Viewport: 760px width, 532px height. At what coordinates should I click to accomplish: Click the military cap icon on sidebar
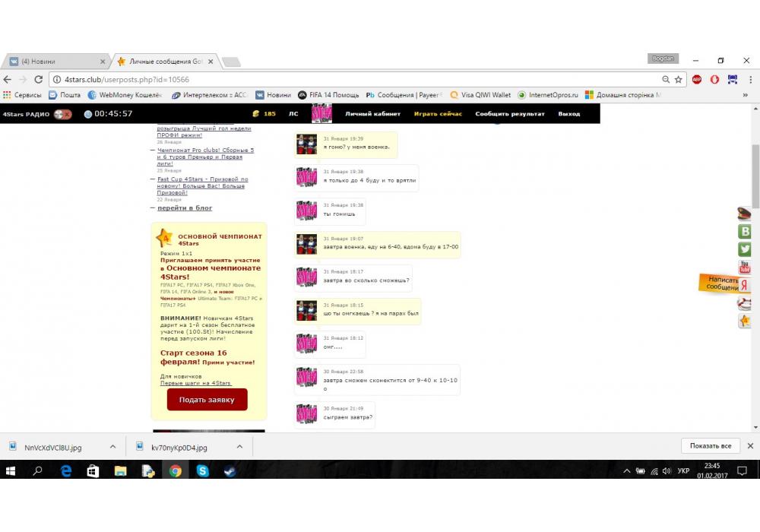coord(745,214)
